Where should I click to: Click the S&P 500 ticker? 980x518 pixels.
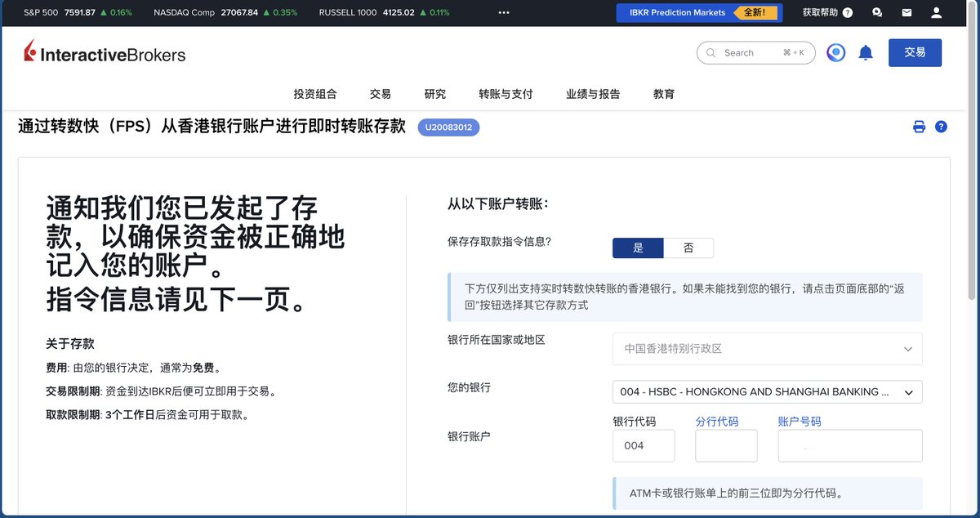[x=78, y=13]
